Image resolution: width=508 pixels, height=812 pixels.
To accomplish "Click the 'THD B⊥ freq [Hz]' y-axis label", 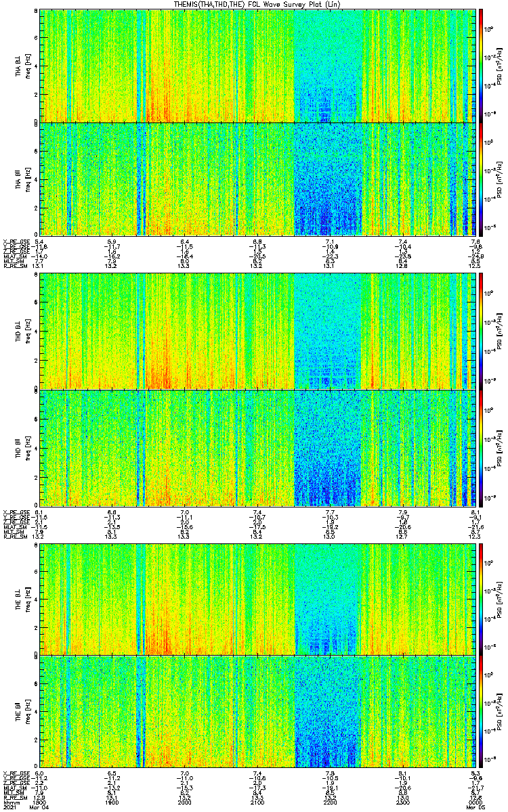I will pos(24,332).
